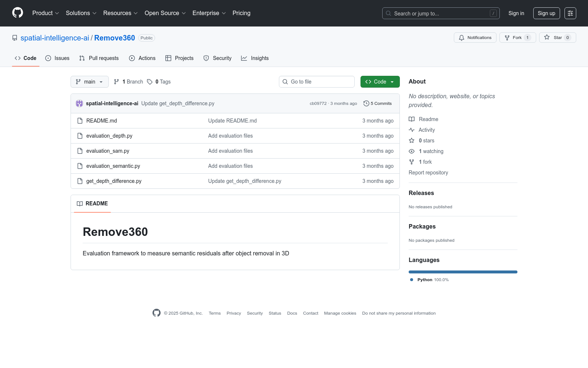This screenshot has width=588, height=368.
Task: Go to GitHub homepage via Octocat logo
Action: tap(18, 13)
